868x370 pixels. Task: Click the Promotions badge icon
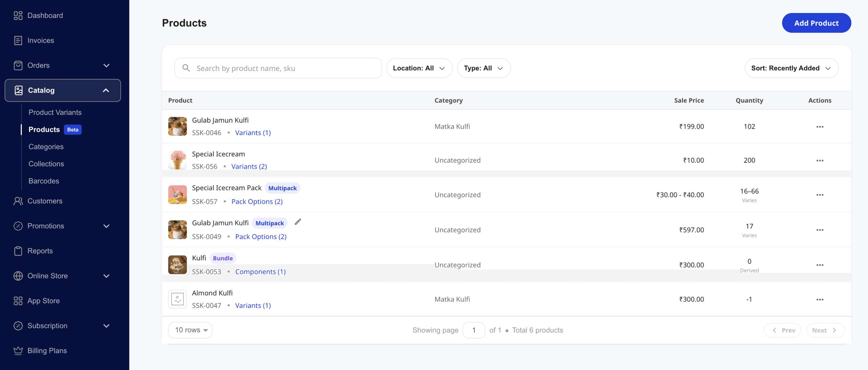[18, 226]
